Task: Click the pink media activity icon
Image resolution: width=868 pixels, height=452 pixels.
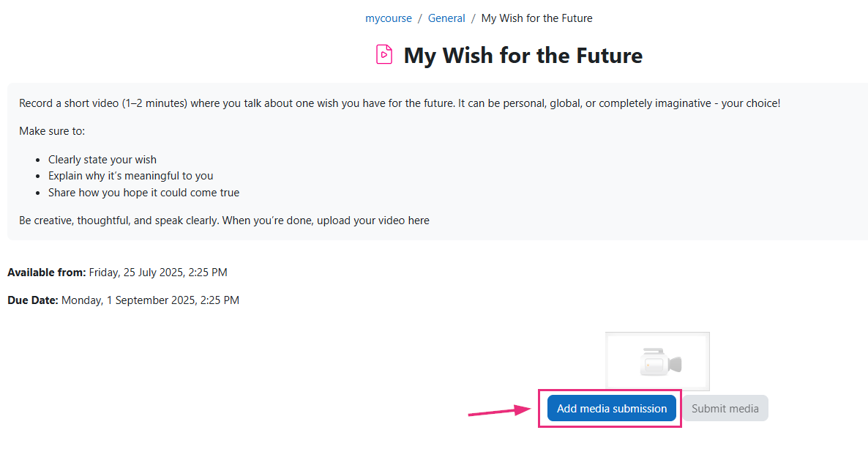Action: pos(384,55)
